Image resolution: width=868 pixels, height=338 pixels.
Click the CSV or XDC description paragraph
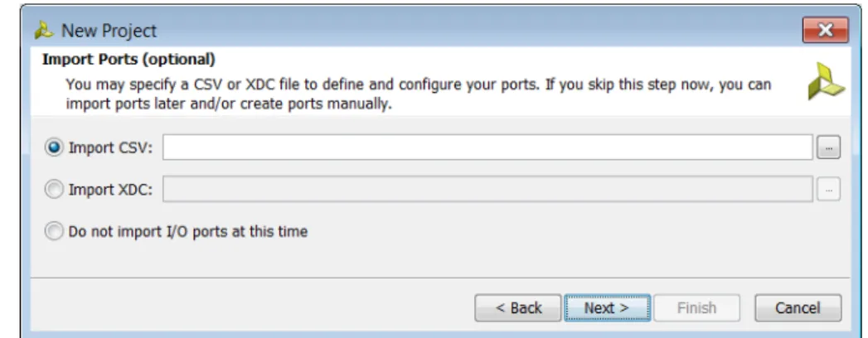point(418,94)
